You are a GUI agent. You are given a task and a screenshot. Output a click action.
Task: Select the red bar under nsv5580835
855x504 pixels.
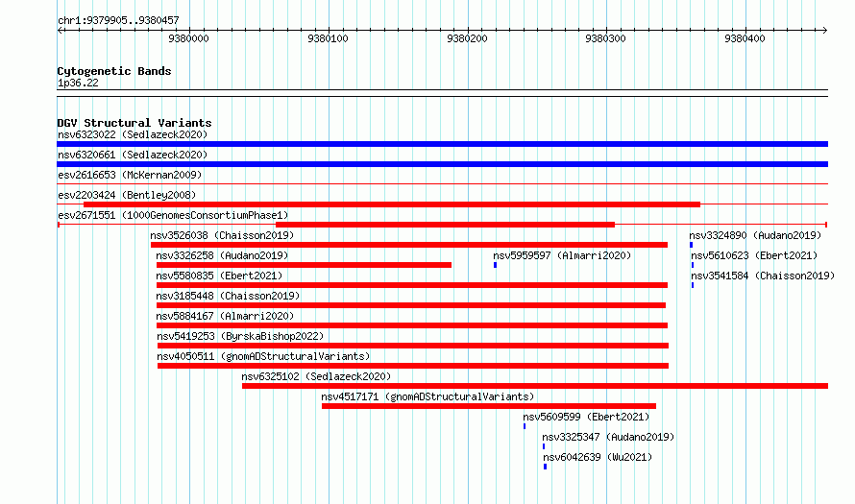pyautogui.click(x=412, y=285)
